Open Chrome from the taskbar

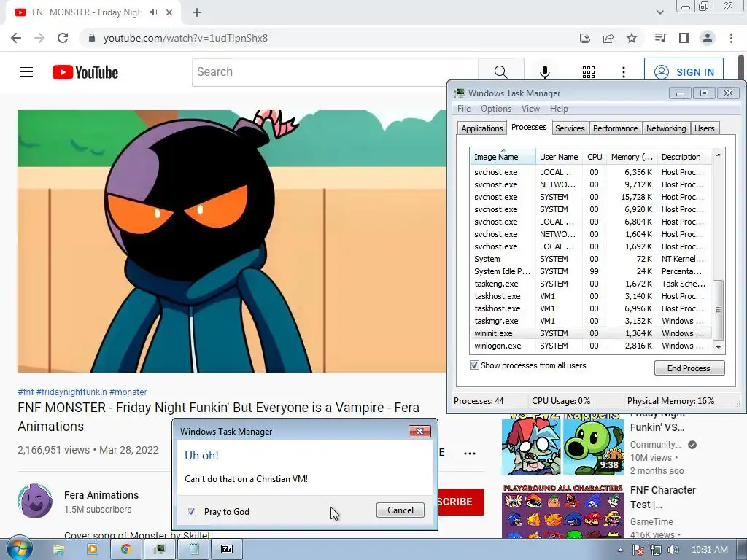125,550
